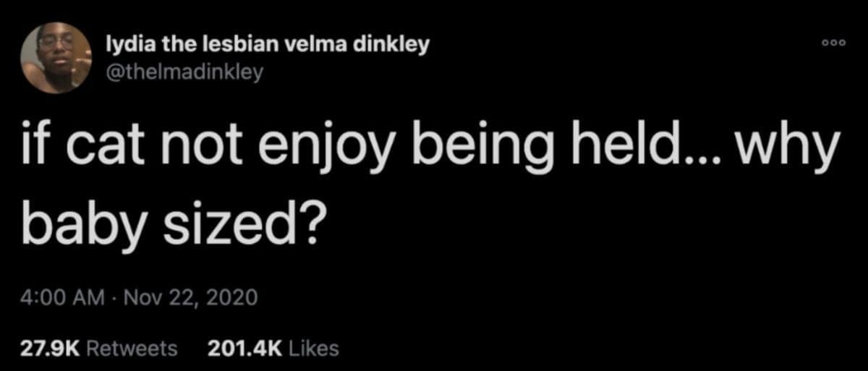Open the Retweets label link

[132, 349]
